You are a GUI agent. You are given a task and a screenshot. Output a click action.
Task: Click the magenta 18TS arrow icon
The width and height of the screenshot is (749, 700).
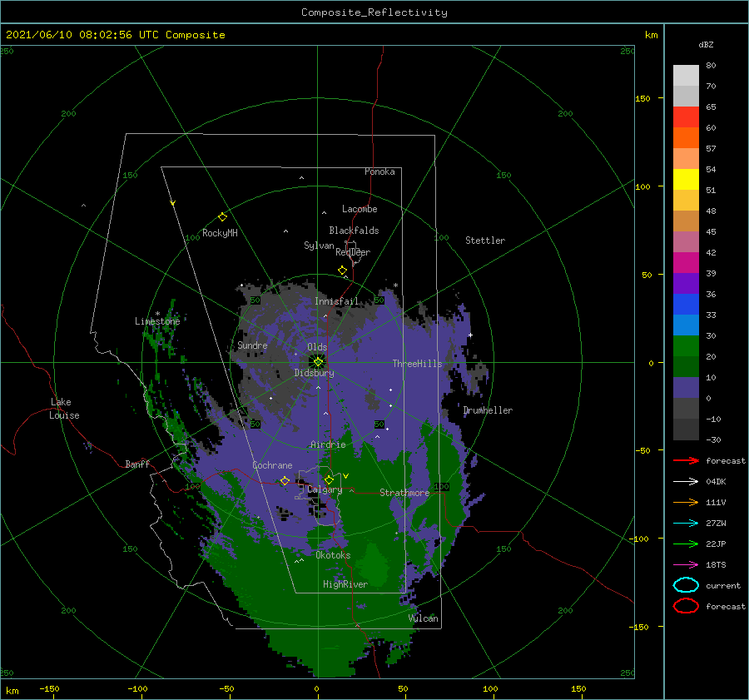click(686, 565)
